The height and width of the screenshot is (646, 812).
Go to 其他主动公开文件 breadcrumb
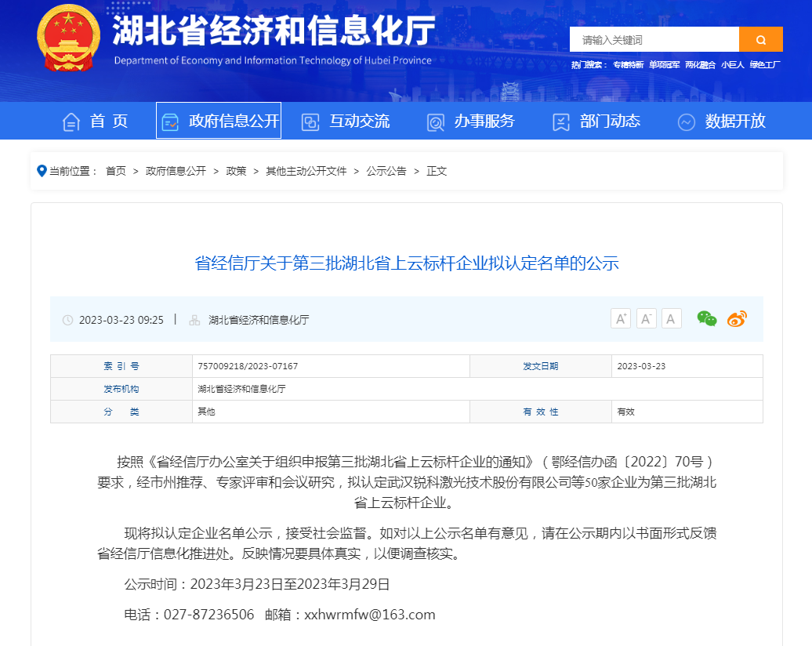pyautogui.click(x=306, y=171)
